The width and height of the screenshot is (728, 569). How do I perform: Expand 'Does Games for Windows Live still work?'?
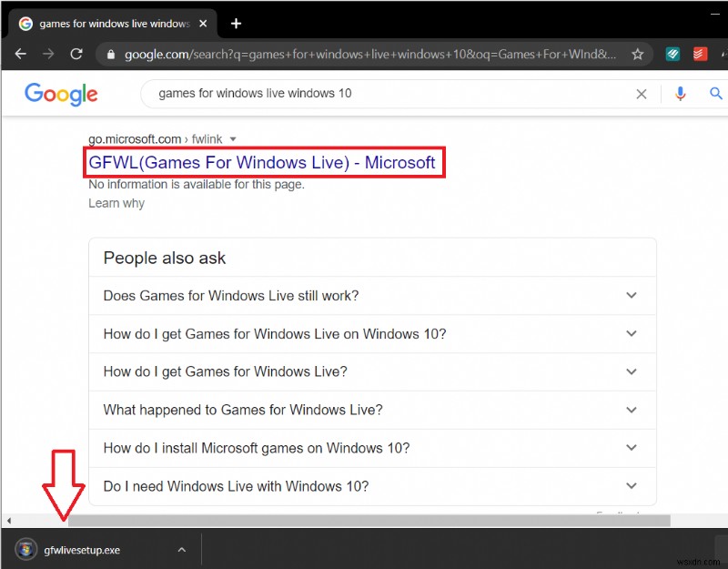tap(631, 295)
